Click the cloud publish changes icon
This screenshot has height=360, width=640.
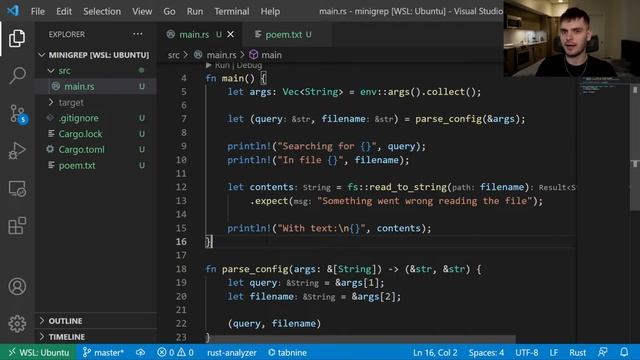point(140,352)
